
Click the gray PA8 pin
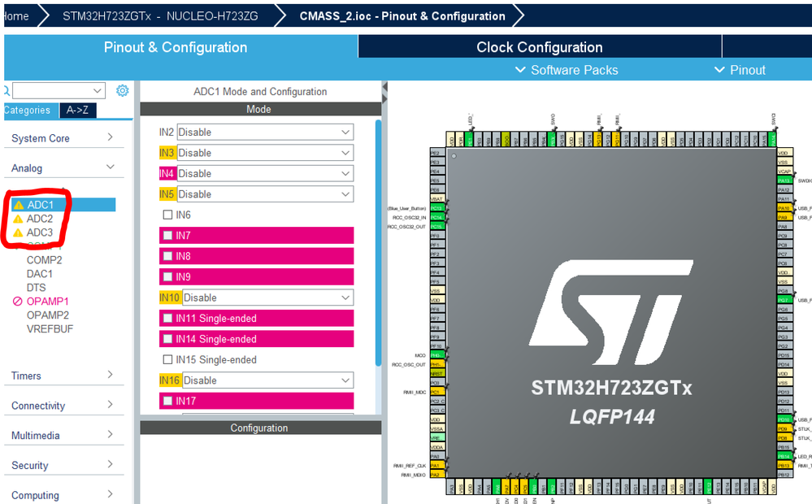(784, 227)
